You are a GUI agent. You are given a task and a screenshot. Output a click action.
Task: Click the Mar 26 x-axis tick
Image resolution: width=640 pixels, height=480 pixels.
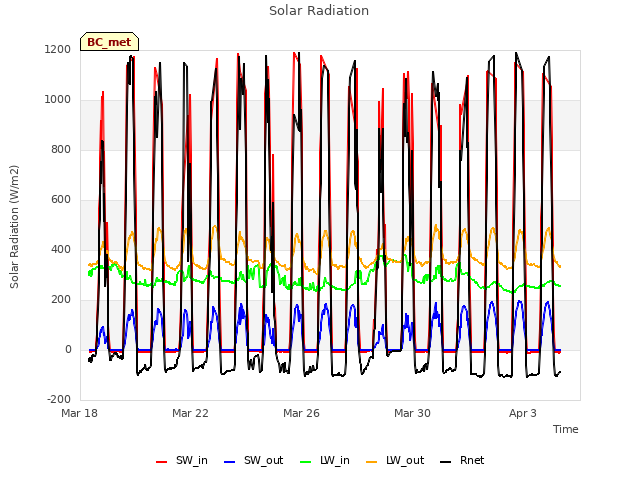pyautogui.click(x=301, y=413)
